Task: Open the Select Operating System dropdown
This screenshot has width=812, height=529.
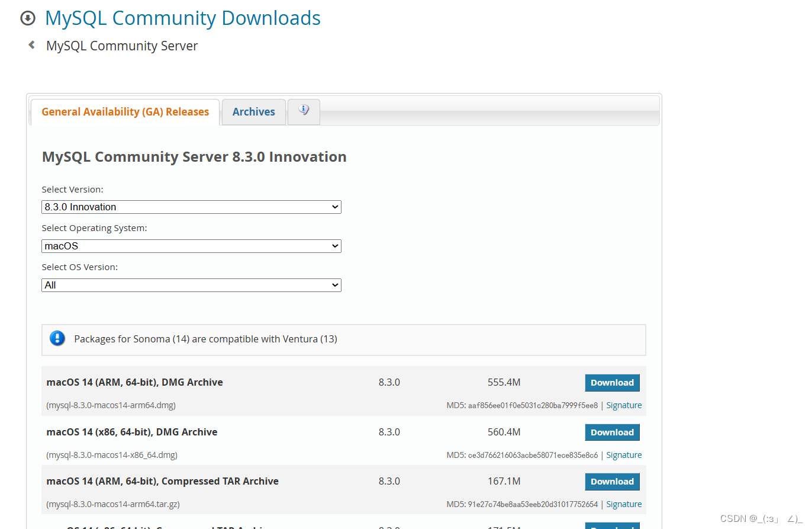Action: click(191, 246)
